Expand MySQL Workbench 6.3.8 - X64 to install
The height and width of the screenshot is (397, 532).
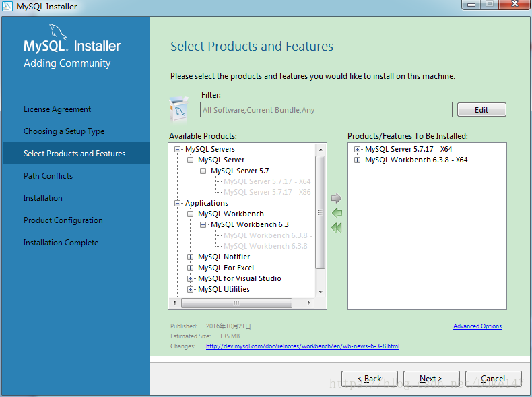[x=357, y=160]
